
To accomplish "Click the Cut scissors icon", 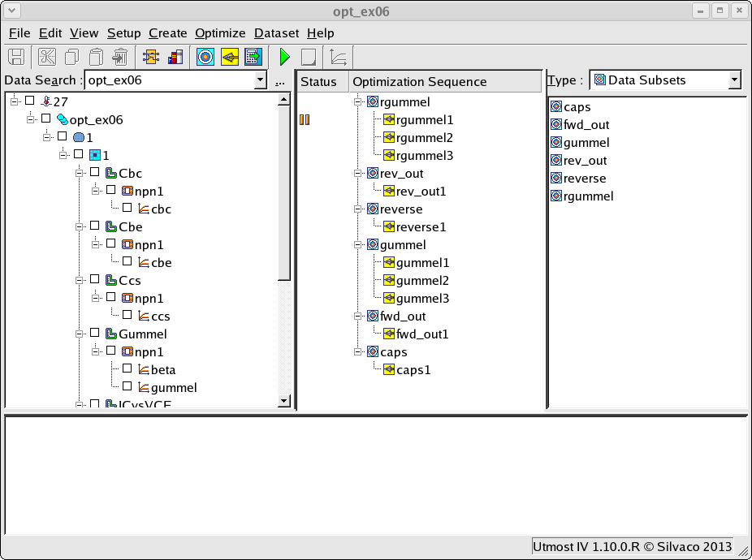I will 47,57.
